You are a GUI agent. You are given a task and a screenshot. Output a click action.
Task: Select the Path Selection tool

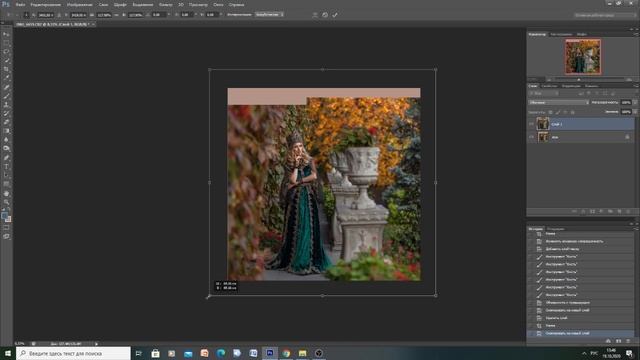point(6,175)
